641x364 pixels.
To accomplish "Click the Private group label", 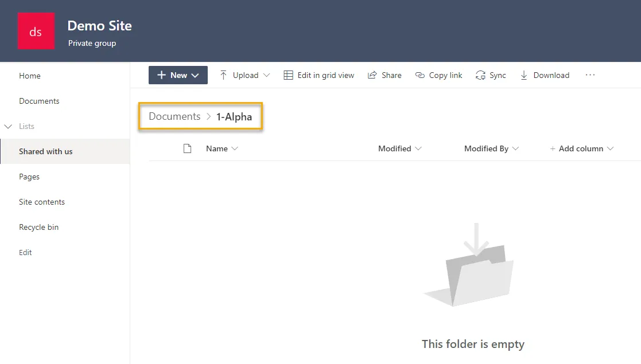I will (x=92, y=44).
